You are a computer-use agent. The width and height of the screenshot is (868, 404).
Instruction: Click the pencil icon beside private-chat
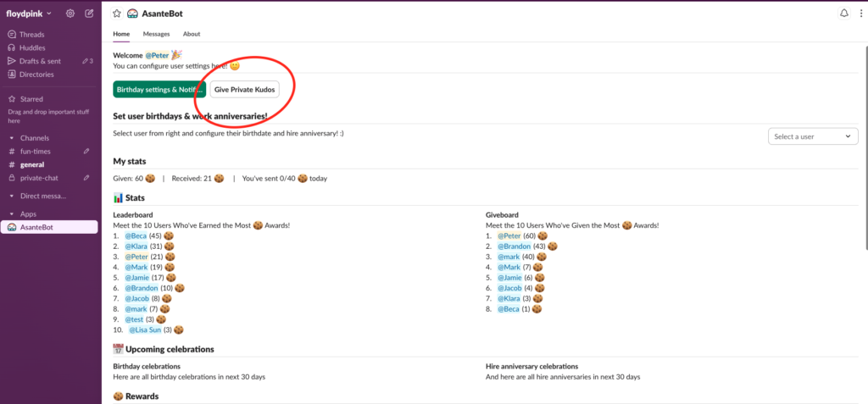pos(86,178)
